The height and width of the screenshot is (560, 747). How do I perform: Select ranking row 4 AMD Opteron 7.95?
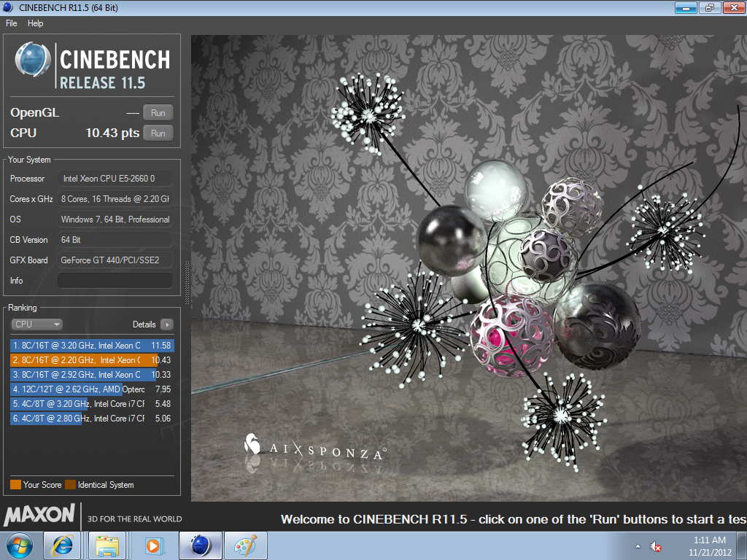pos(92,389)
